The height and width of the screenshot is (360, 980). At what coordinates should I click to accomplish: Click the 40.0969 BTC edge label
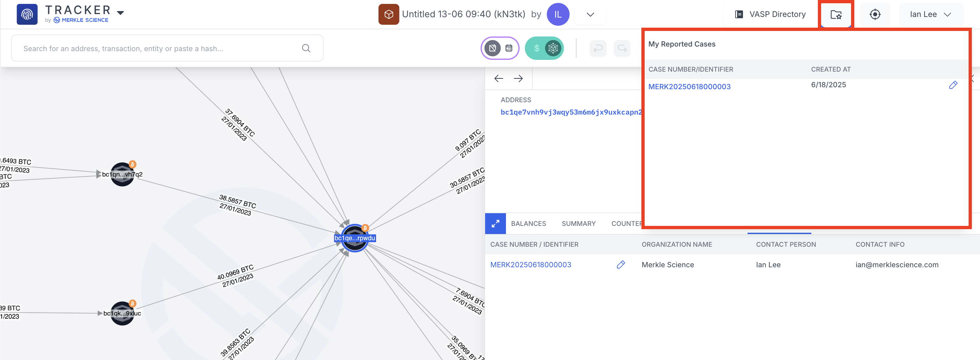235,272
